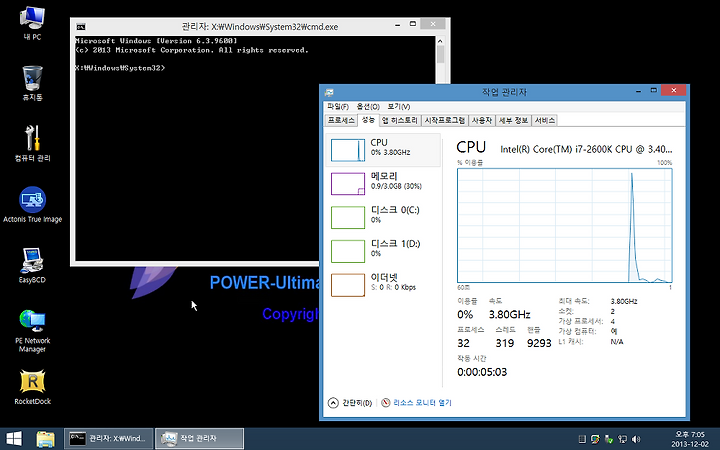
Task: Click the network manager tray icon
Action: pos(596,439)
